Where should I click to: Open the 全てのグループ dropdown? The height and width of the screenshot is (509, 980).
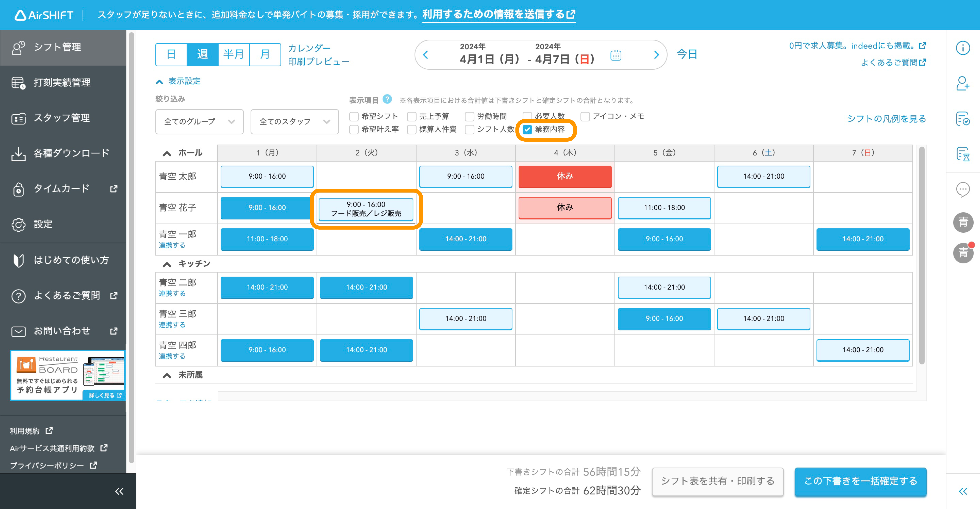coord(199,122)
